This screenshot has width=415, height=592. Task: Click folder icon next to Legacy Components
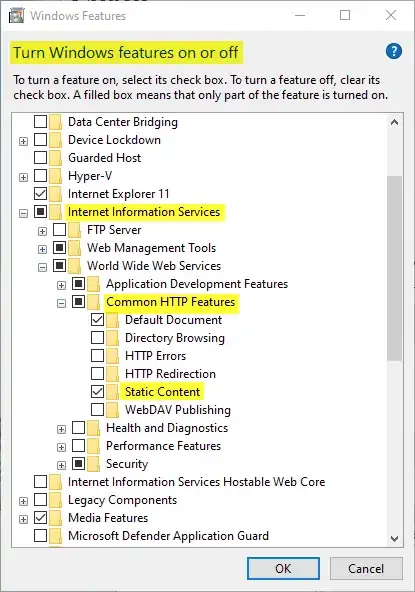[56, 500]
